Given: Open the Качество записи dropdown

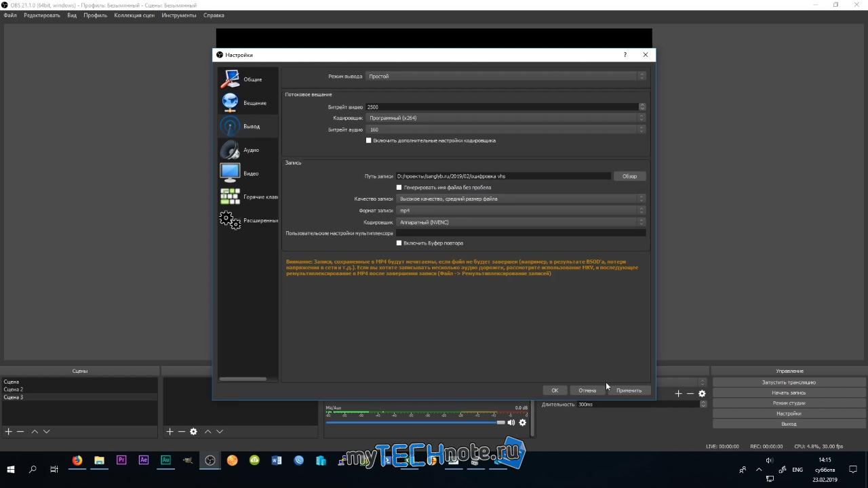Looking at the screenshot, I should tap(521, 199).
